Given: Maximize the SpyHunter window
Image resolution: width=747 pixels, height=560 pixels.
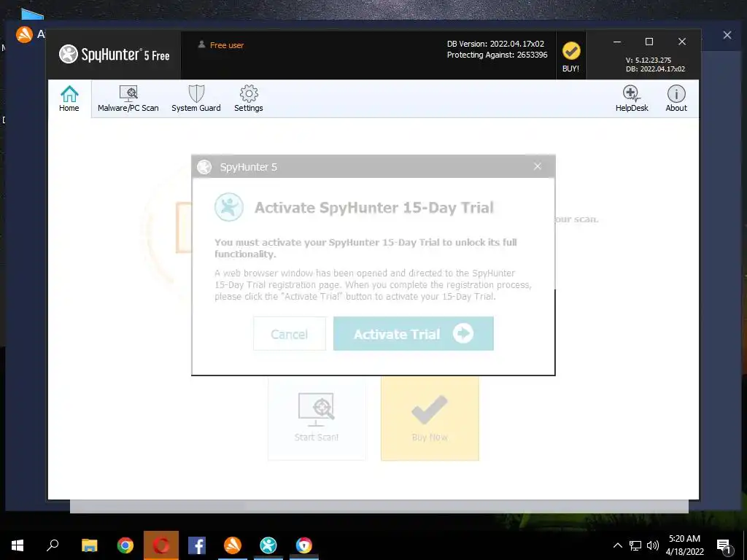Looking at the screenshot, I should pos(649,42).
